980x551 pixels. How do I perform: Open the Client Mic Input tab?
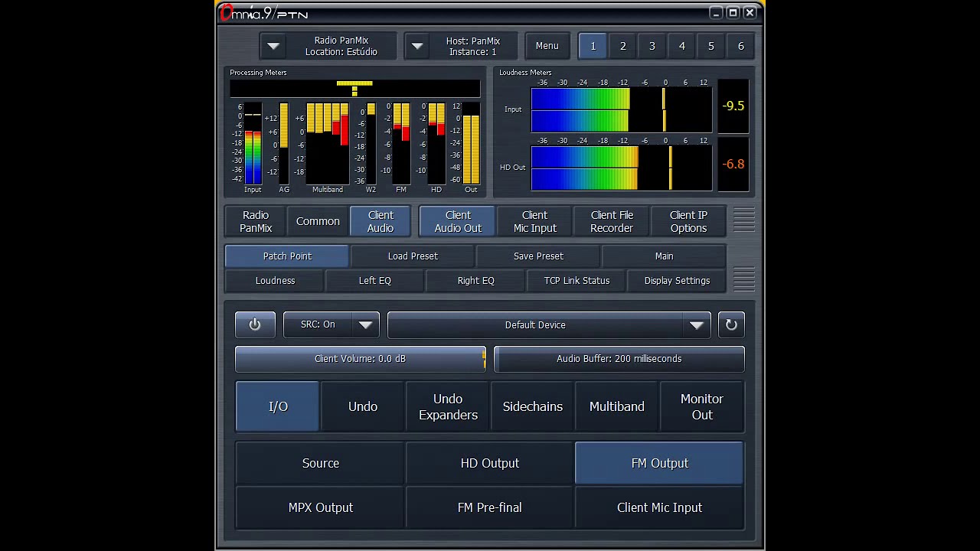534,221
